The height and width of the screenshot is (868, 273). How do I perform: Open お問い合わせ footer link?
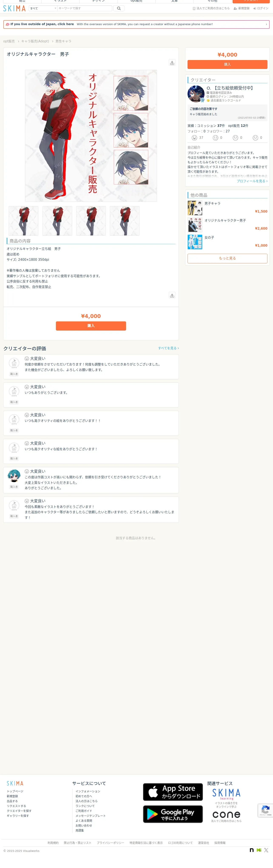point(84,826)
